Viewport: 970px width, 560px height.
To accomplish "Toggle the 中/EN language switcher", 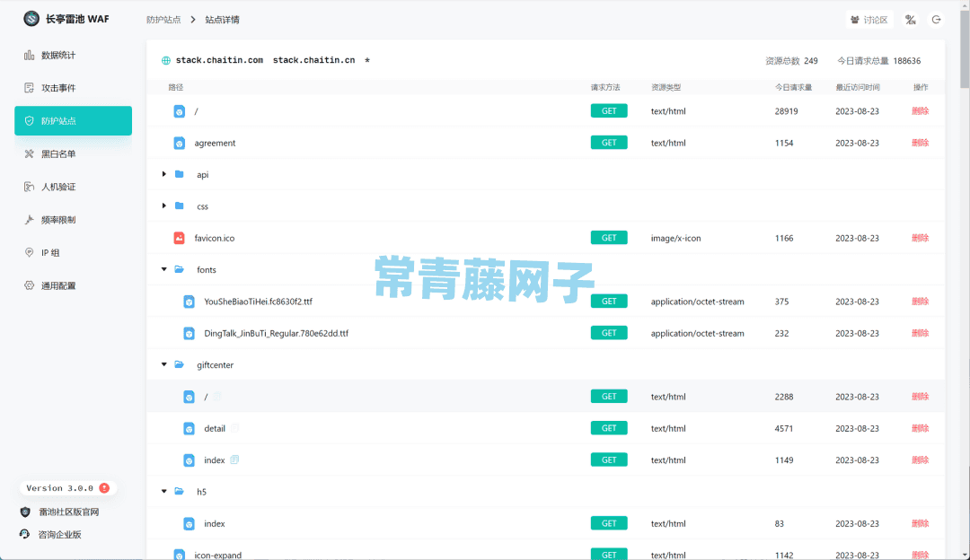I will pyautogui.click(x=911, y=18).
